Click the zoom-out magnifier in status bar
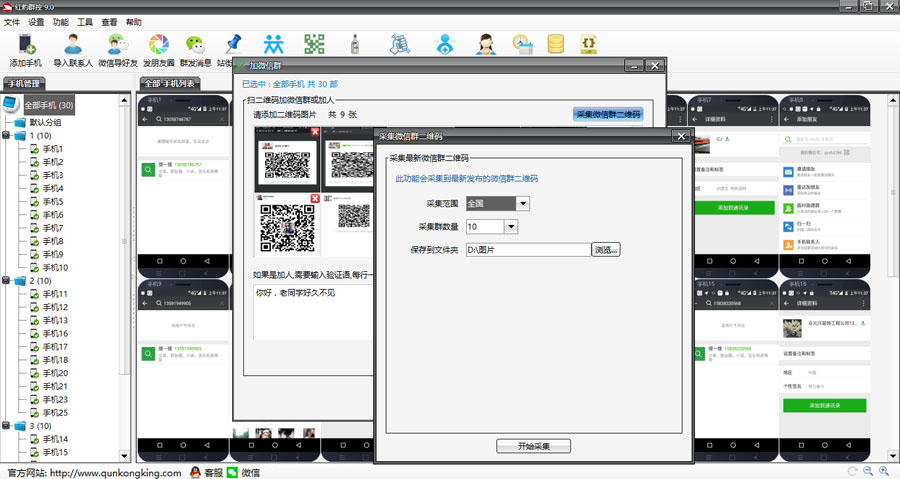The width and height of the screenshot is (900, 479). (868, 471)
